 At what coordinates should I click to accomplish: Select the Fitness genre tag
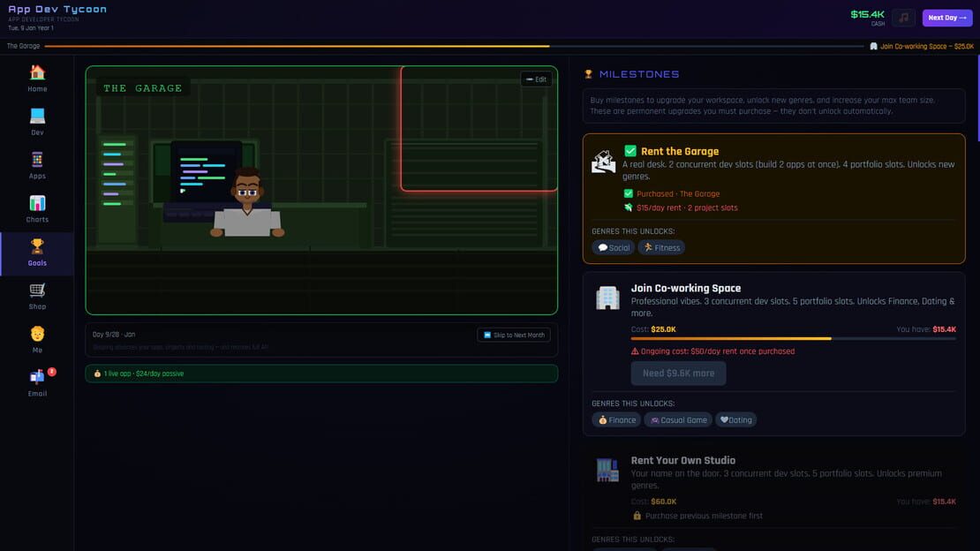tap(661, 247)
